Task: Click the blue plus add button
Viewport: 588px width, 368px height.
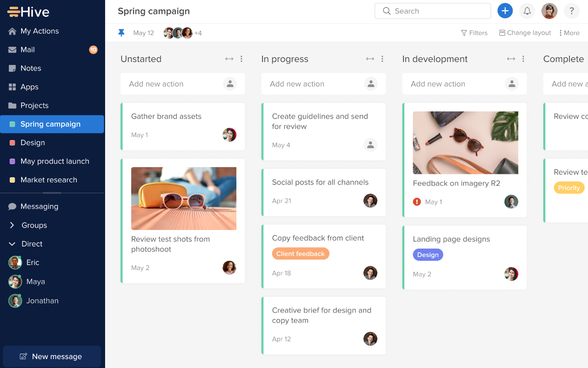Action: (505, 11)
